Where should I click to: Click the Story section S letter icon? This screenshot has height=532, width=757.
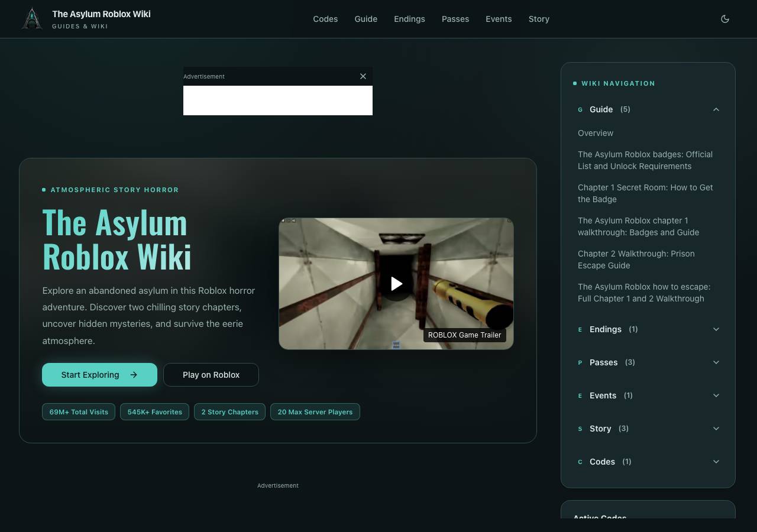coord(580,429)
